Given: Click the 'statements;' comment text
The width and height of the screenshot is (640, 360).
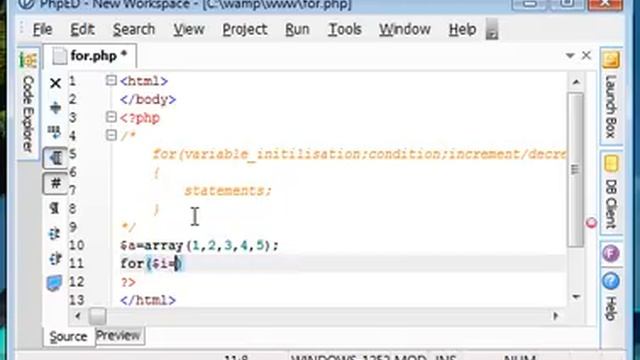Looking at the screenshot, I should pyautogui.click(x=228, y=191).
